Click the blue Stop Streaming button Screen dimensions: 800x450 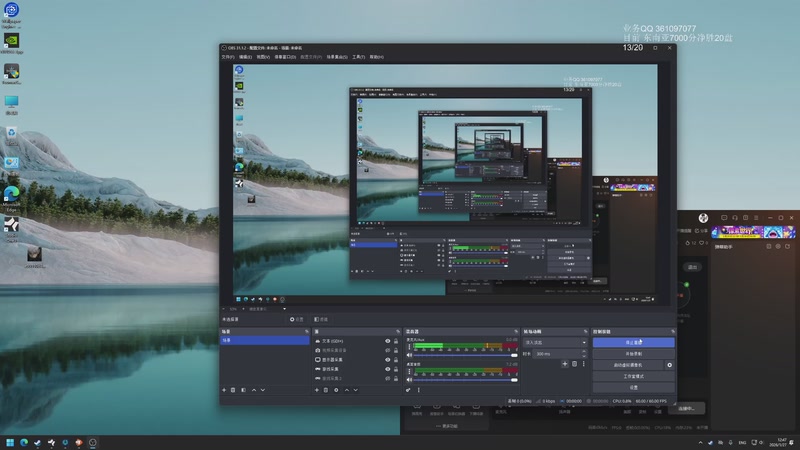pyautogui.click(x=633, y=342)
